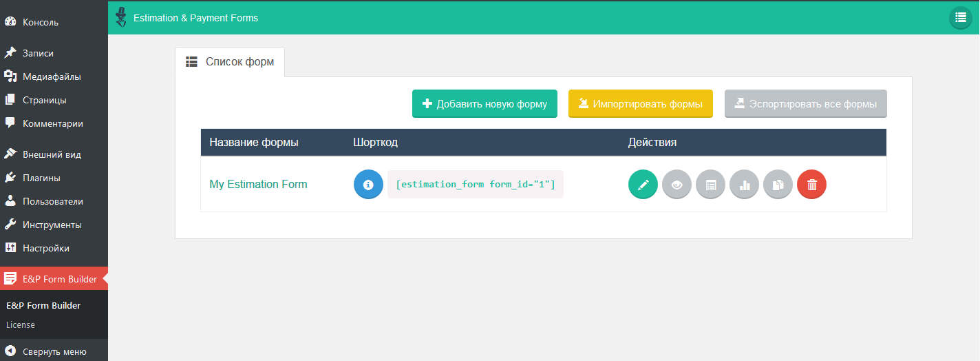Viewport: 980px width, 361px height.
Task: Go to Настройки in the sidebar
Action: [45, 248]
